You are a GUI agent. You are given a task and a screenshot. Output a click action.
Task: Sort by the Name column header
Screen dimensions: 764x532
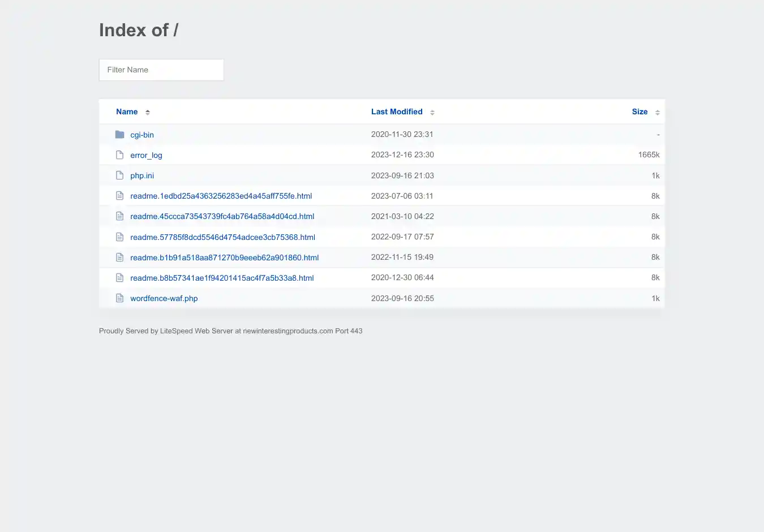pyautogui.click(x=127, y=112)
